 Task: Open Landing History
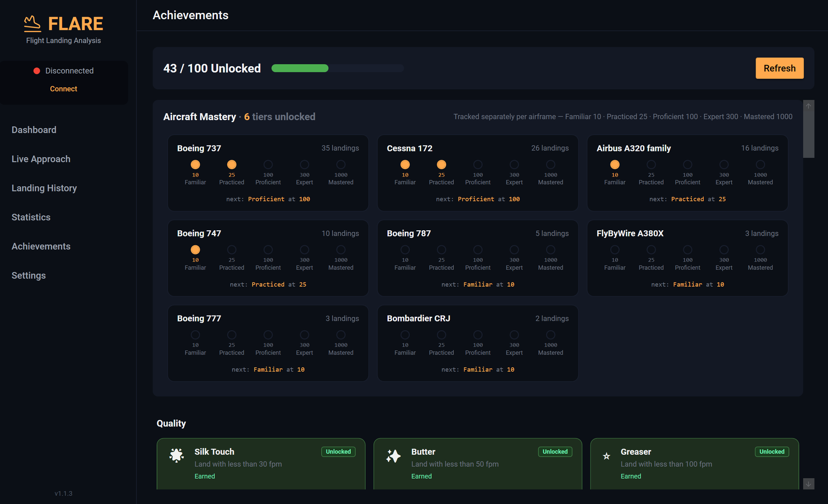pyautogui.click(x=44, y=188)
